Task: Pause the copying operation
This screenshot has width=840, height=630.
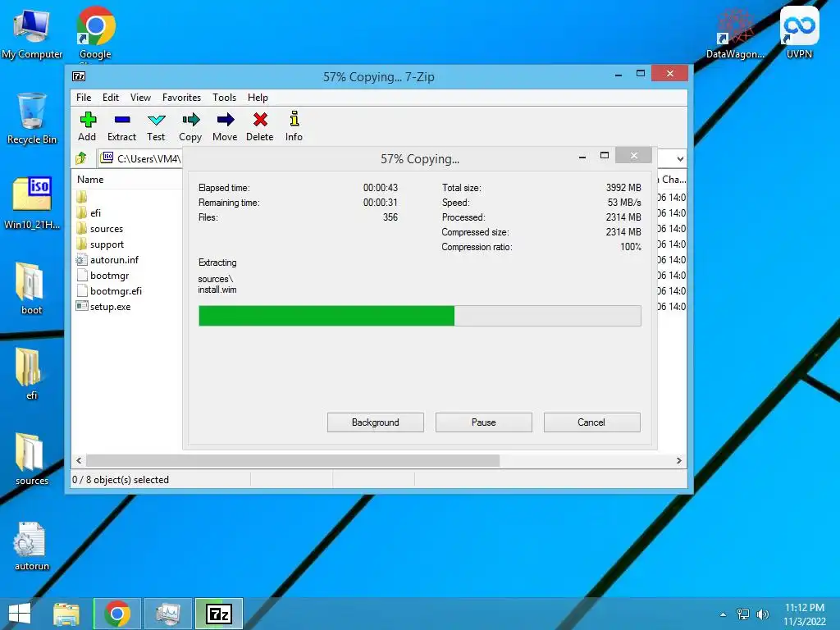Action: click(484, 422)
